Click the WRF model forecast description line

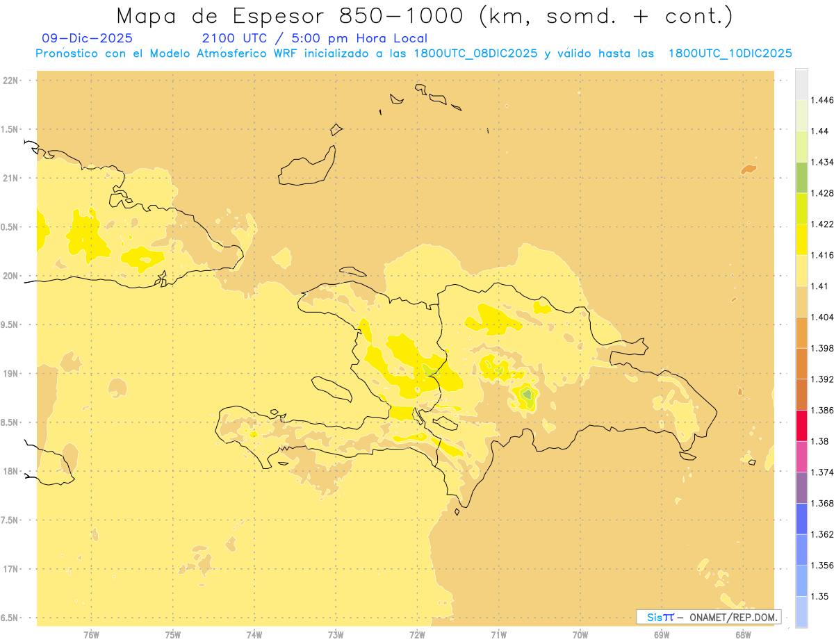[x=414, y=53]
